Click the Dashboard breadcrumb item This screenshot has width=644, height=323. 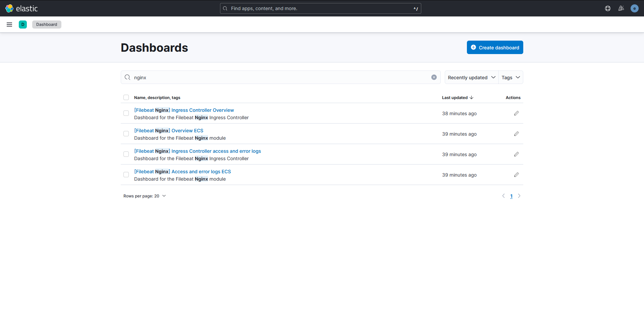coord(46,24)
